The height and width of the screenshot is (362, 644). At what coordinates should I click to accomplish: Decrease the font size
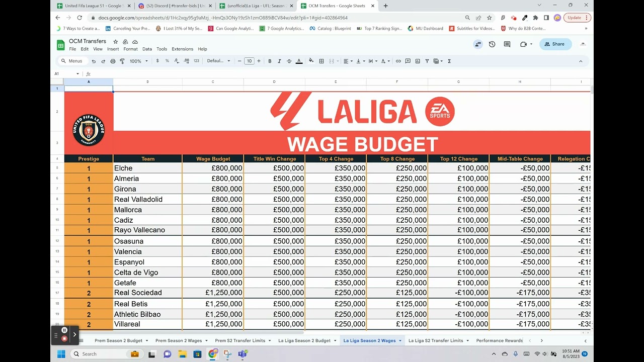(x=239, y=61)
